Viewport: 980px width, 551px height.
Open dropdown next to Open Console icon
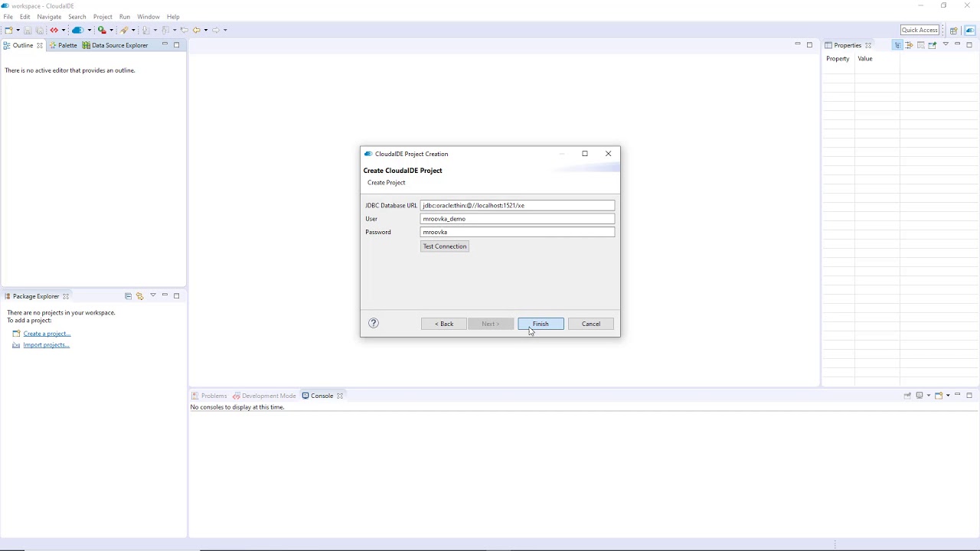(x=948, y=396)
